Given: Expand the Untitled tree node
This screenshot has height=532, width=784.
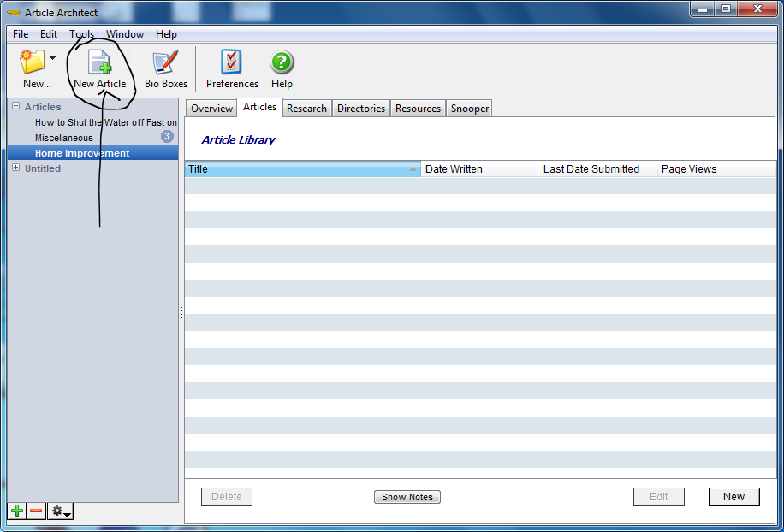Looking at the screenshot, I should [16, 168].
